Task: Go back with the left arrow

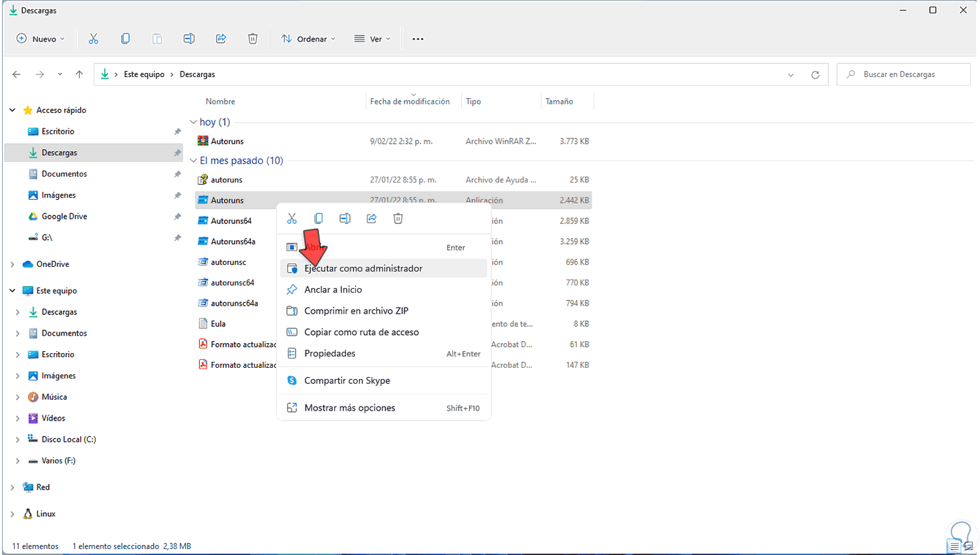Action: 17,74
